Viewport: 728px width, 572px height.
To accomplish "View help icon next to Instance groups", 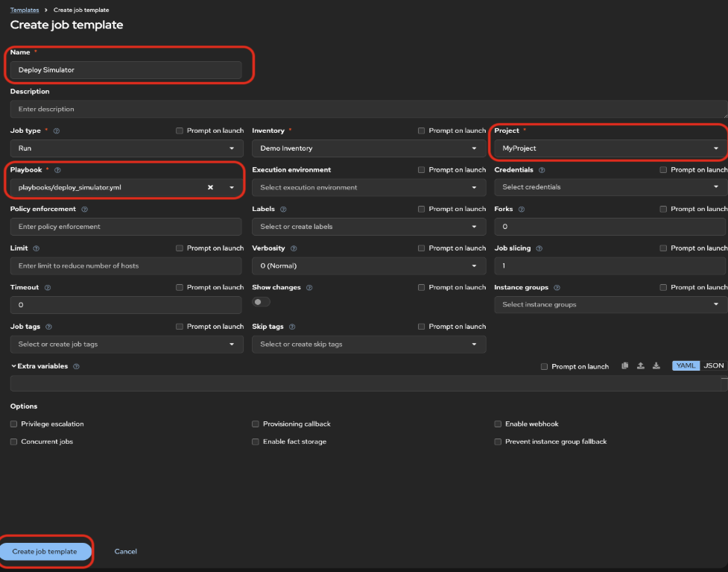I will (557, 288).
